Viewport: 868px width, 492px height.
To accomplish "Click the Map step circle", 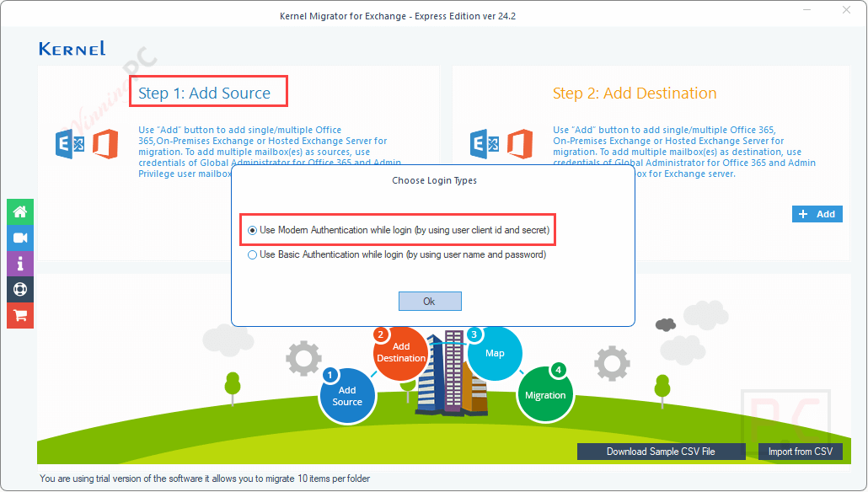I will click(495, 353).
